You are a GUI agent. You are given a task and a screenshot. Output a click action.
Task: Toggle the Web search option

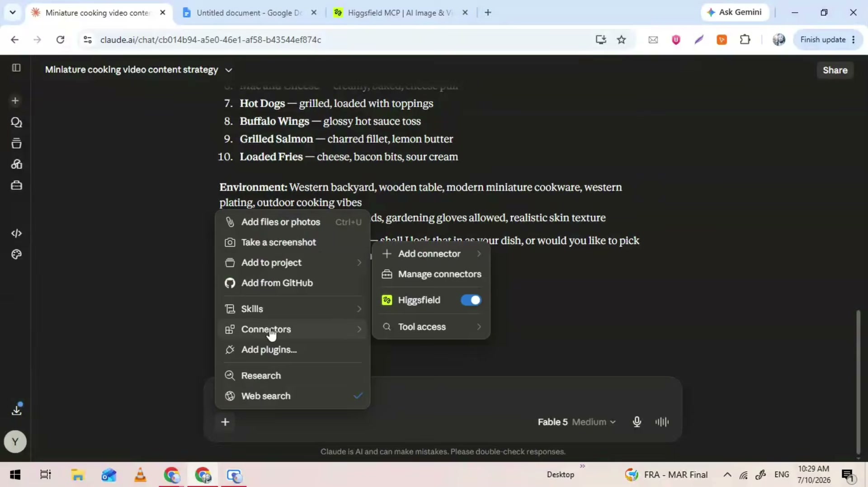[293, 396]
